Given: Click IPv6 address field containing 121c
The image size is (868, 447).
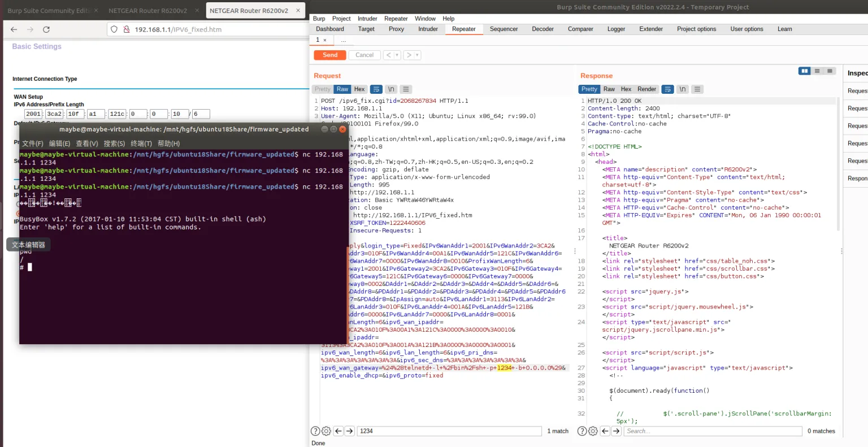Looking at the screenshot, I should 117,114.
